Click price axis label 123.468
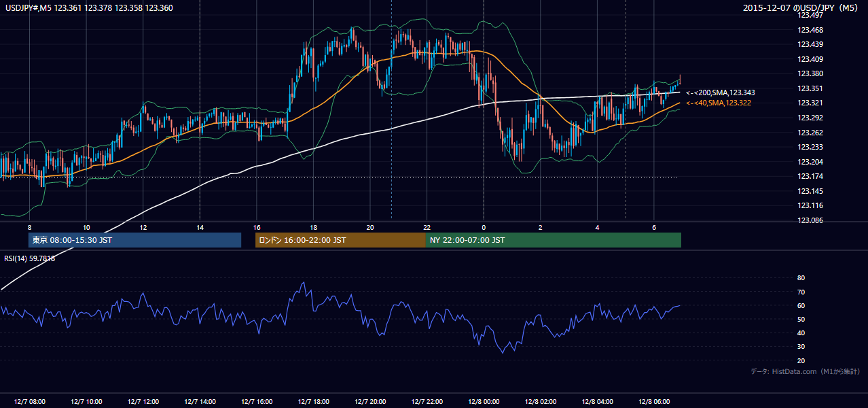Viewport: 868px width, 408px height. coord(810,30)
